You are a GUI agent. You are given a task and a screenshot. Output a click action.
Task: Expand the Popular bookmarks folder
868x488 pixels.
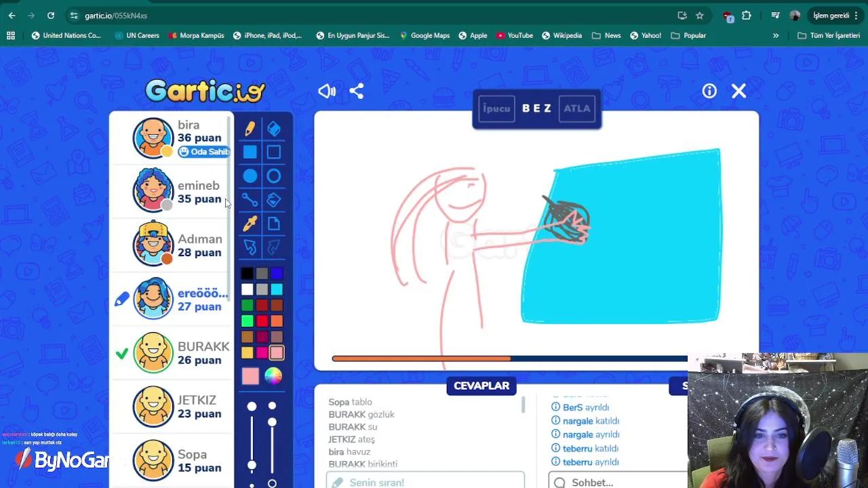click(688, 35)
